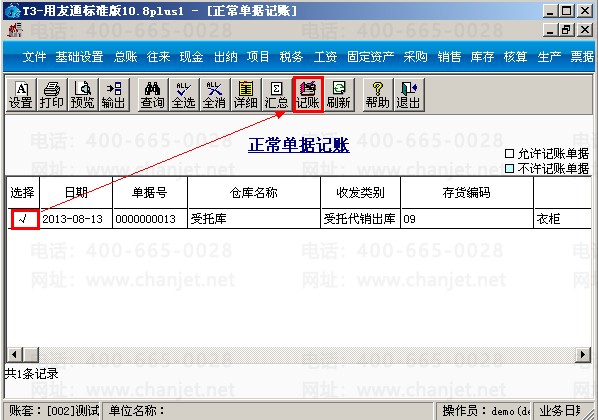
Task: Click status bar 单位名称 field
Action: point(268,410)
